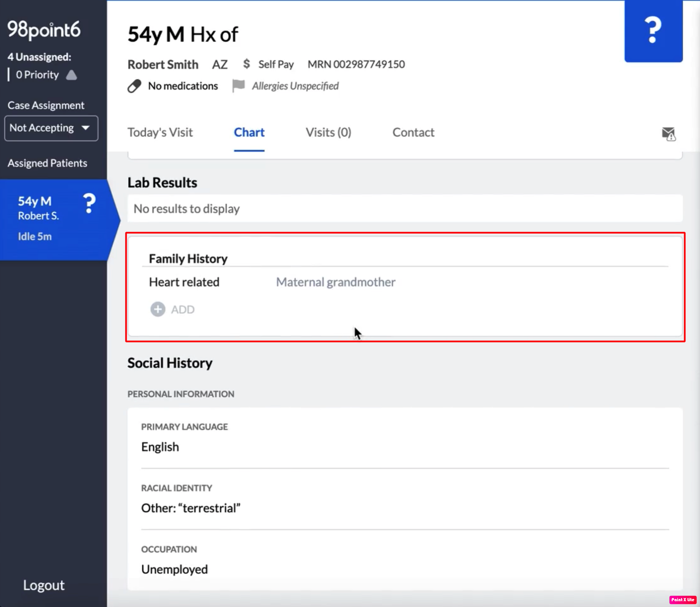Viewport: 700px width, 607px height.
Task: Click the Heart related family history entry
Action: click(184, 282)
